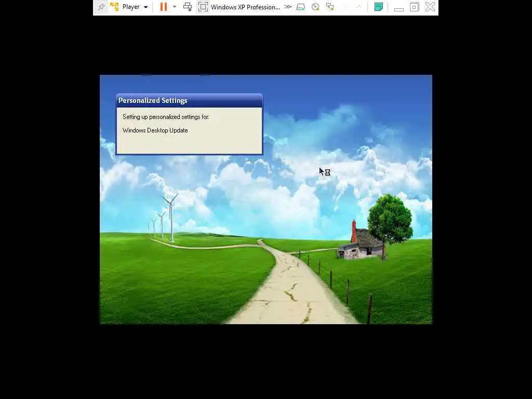Close the VMware Player window
The width and height of the screenshot is (532, 399).
pyautogui.click(x=430, y=7)
